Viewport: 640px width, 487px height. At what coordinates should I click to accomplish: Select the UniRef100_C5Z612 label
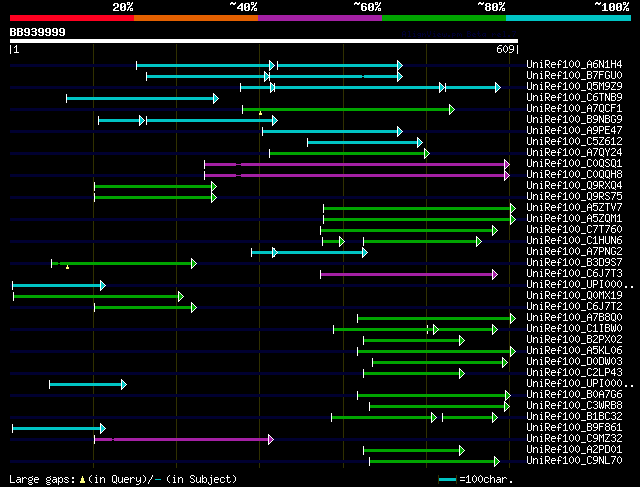[574, 142]
